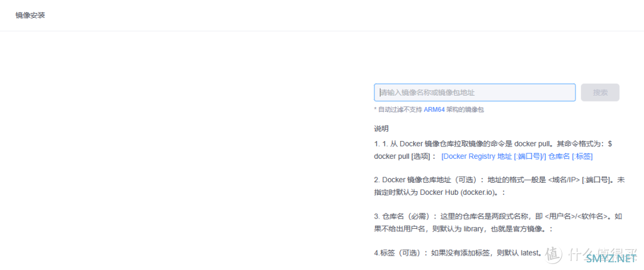
Task: Click the line starting with 4.标签（可选）
Action: point(458,253)
